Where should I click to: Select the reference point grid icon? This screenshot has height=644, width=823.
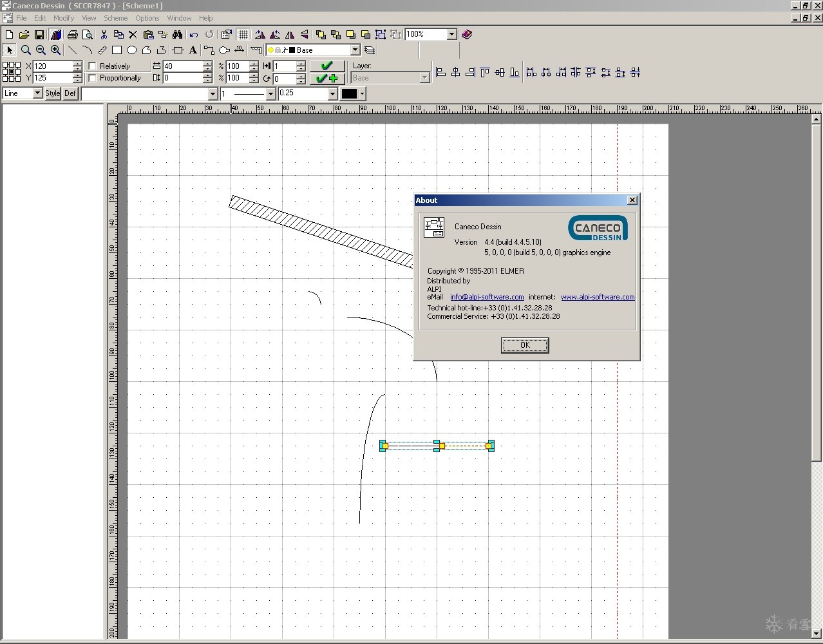pyautogui.click(x=12, y=71)
